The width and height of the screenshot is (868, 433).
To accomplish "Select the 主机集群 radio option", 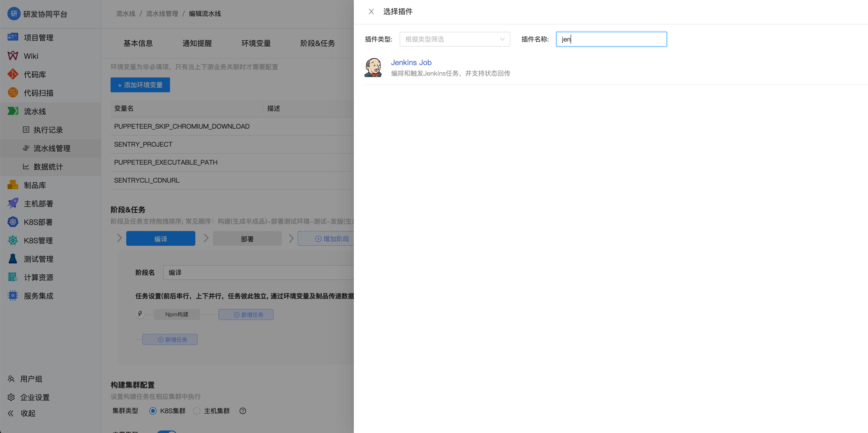I will tap(197, 411).
